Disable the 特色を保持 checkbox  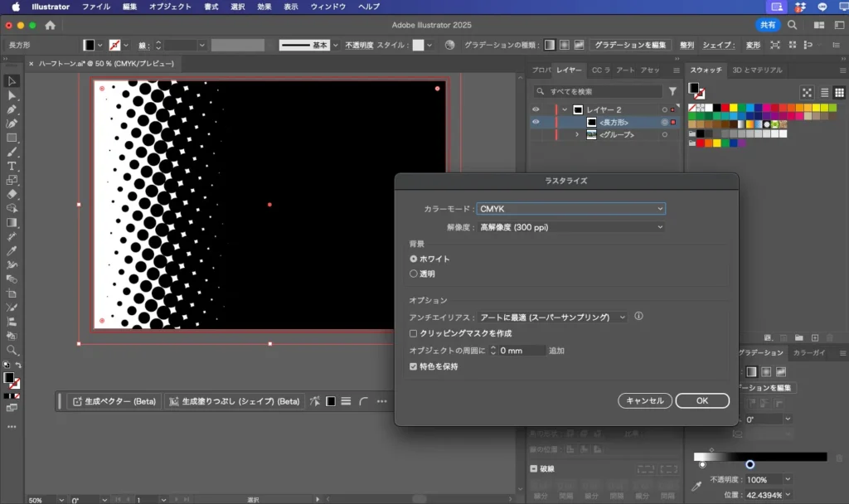click(411, 366)
